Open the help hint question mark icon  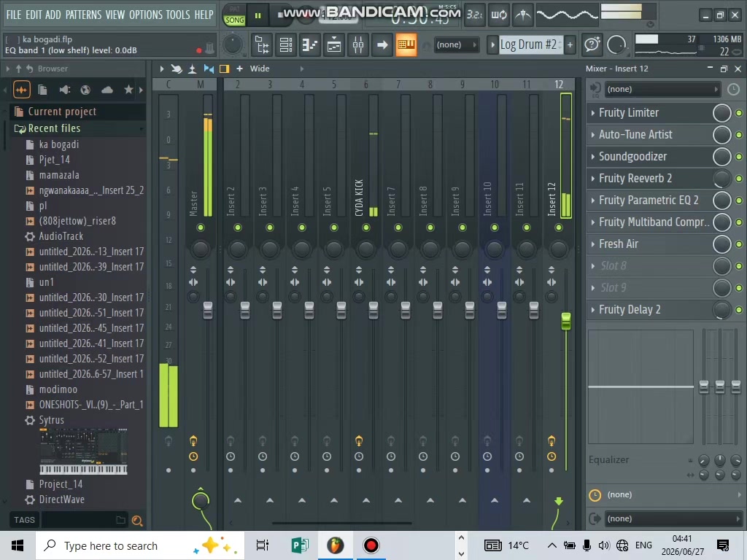pos(592,44)
